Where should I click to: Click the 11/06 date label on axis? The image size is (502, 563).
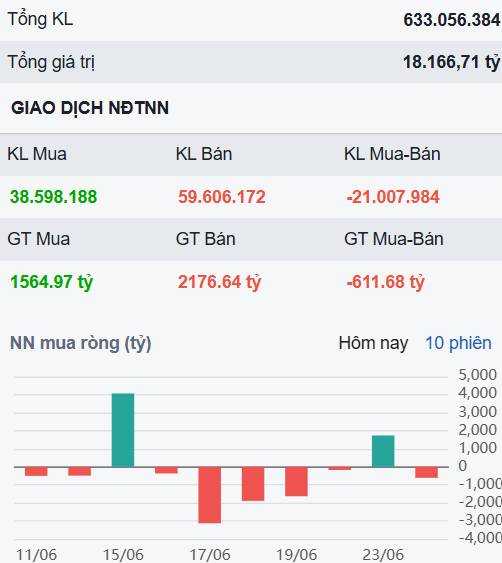pyautogui.click(x=36, y=555)
